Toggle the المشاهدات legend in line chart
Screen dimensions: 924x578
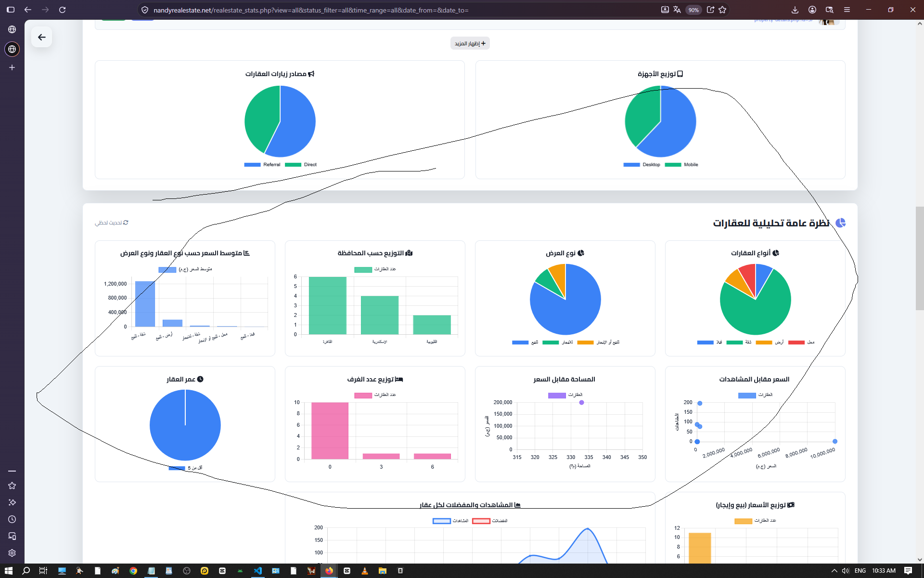tap(450, 521)
